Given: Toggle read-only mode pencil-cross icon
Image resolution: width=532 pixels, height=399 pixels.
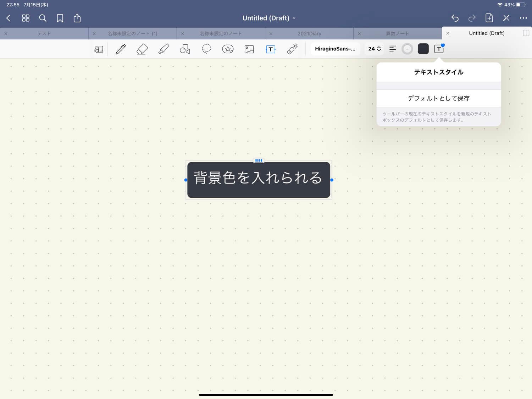Looking at the screenshot, I should [x=506, y=18].
